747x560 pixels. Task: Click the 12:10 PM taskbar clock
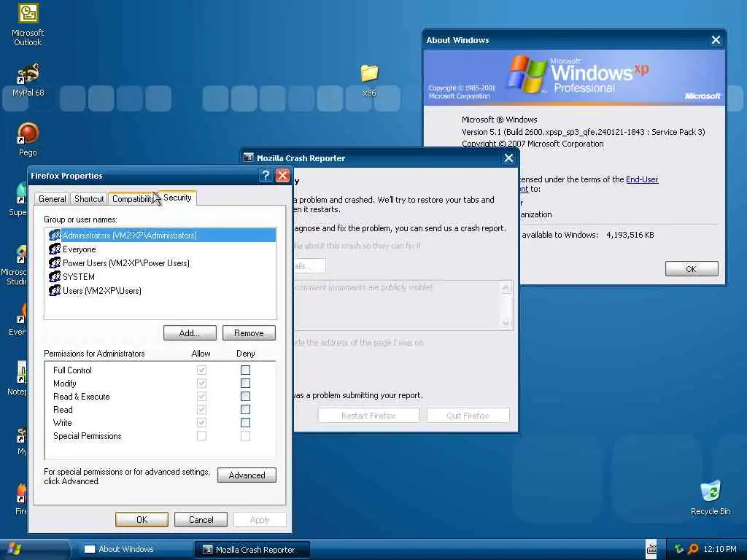[720, 549]
